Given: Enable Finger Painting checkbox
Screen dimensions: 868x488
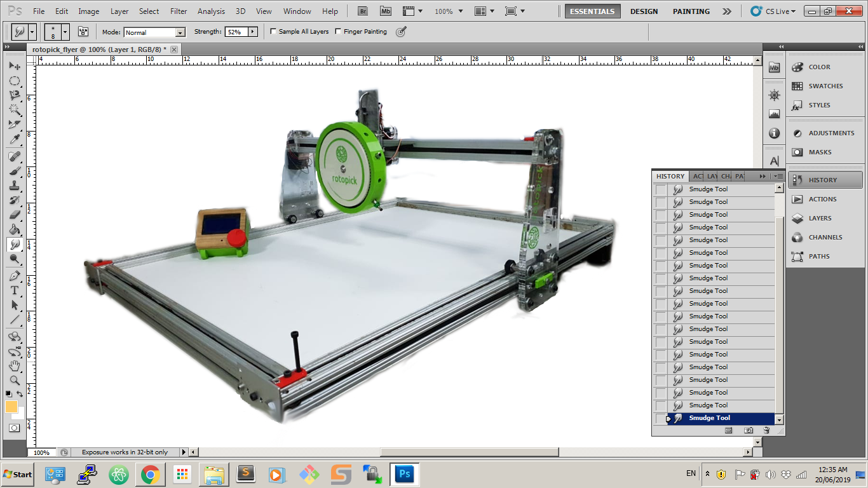Looking at the screenshot, I should [x=338, y=31].
